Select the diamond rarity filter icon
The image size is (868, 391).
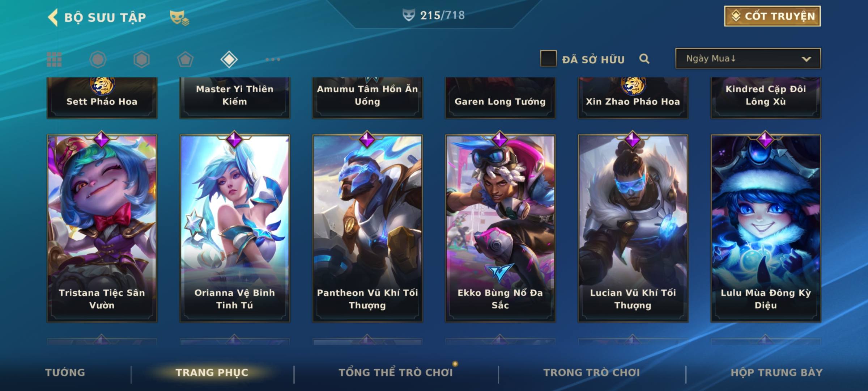(229, 59)
